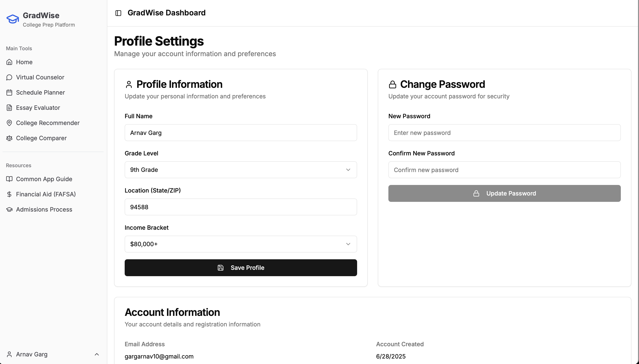Click the Save Profile button
This screenshot has height=364, width=639.
point(240,268)
